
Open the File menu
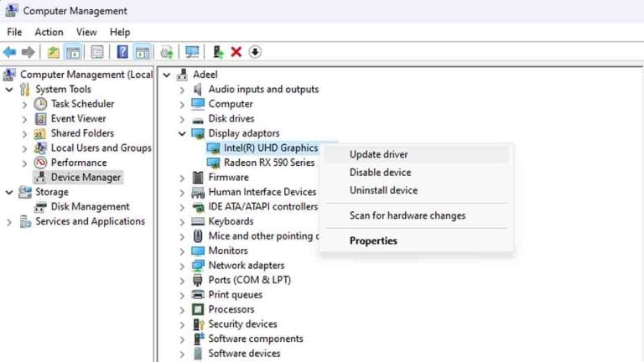coord(14,32)
